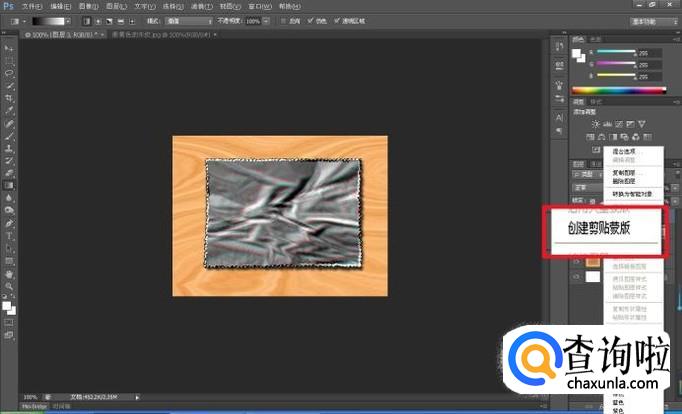Click the foreground color swatch
The image size is (682, 414).
7,303
